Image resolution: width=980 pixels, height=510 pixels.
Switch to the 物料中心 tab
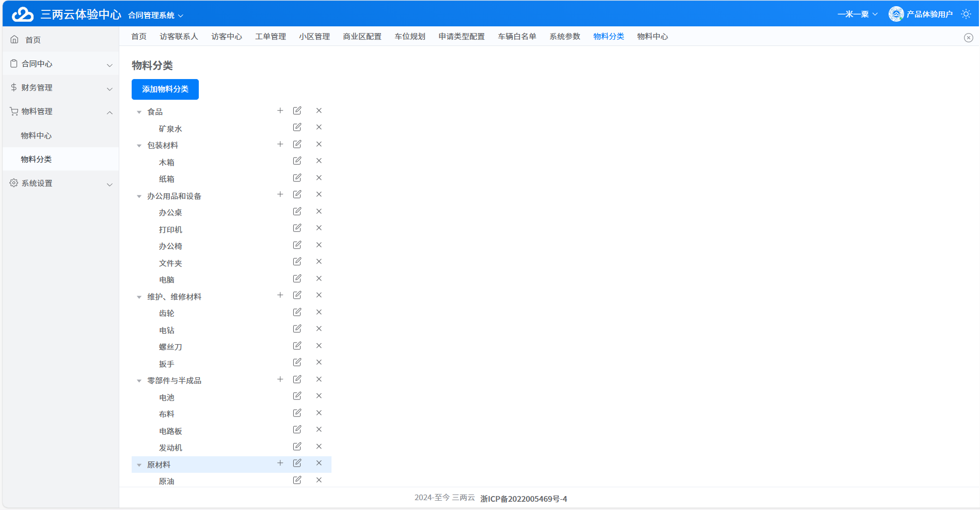pyautogui.click(x=653, y=37)
